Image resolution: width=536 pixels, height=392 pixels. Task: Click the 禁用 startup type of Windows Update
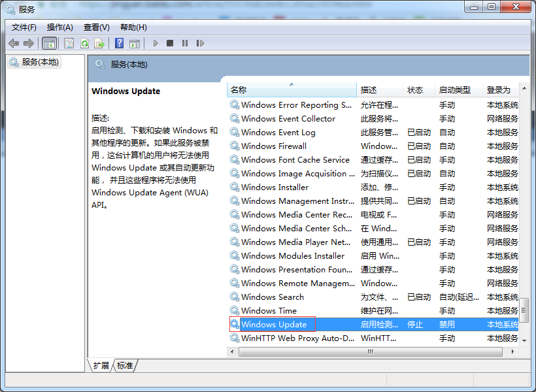447,324
